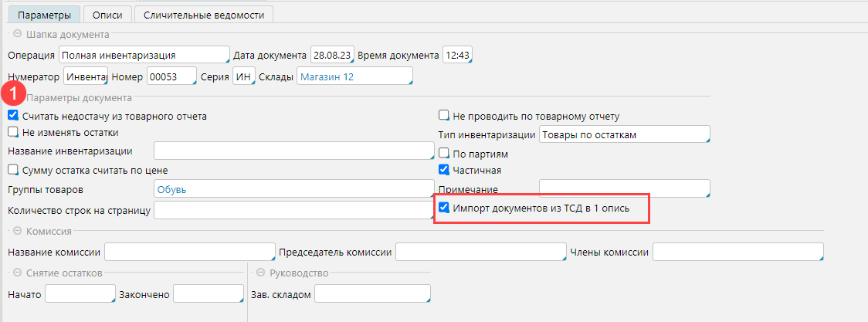Screen dimensions: 868x322
Task: Enable Не проводить по товарному отчету
Action: click(x=444, y=116)
